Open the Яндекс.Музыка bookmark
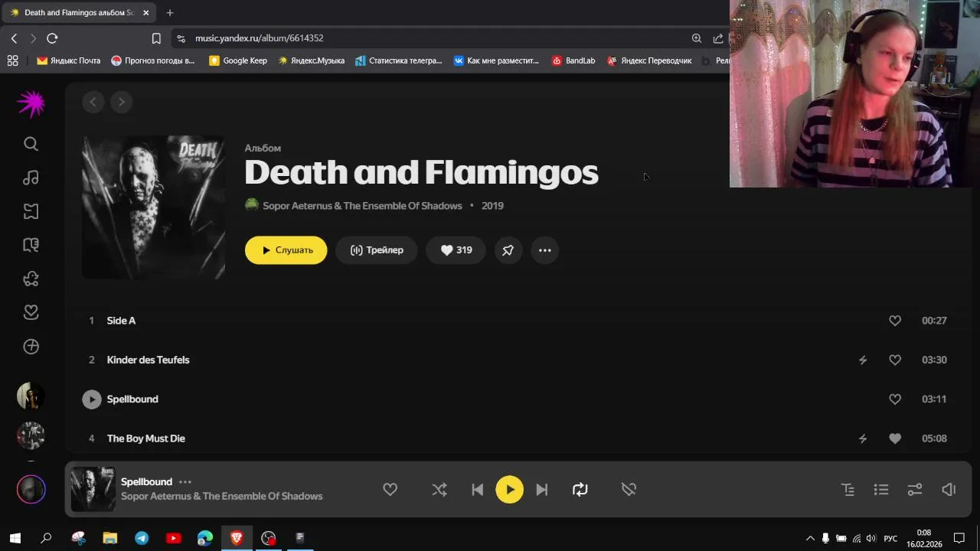980x551 pixels. [x=311, y=60]
